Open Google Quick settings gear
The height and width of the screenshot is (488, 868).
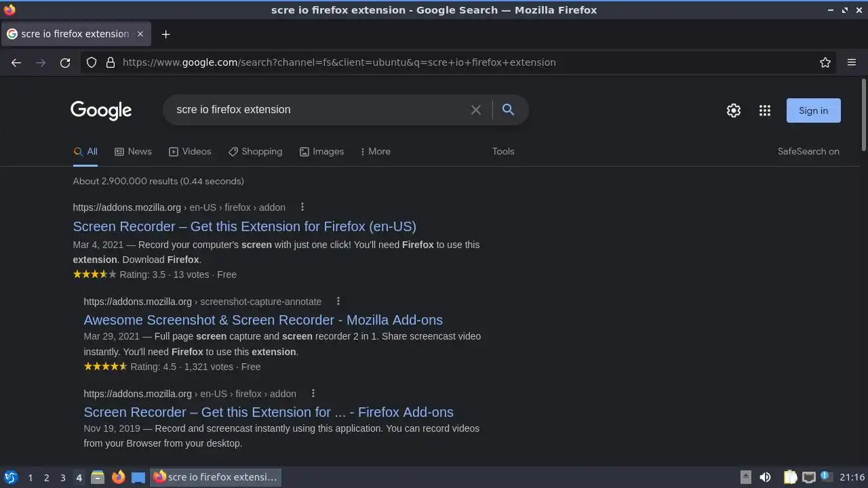[x=734, y=110]
